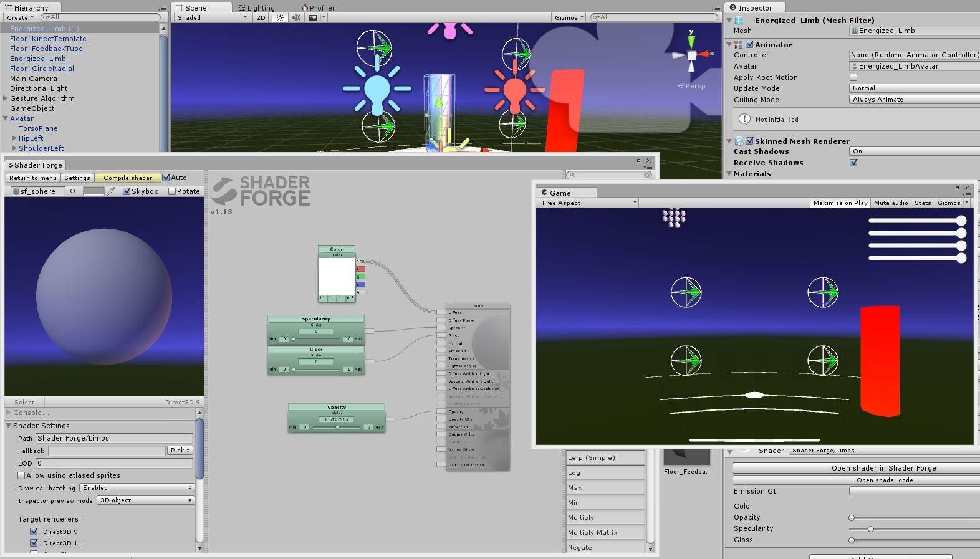Image resolution: width=980 pixels, height=559 pixels.
Task: Enable the Rotate checkbox
Action: (x=172, y=191)
